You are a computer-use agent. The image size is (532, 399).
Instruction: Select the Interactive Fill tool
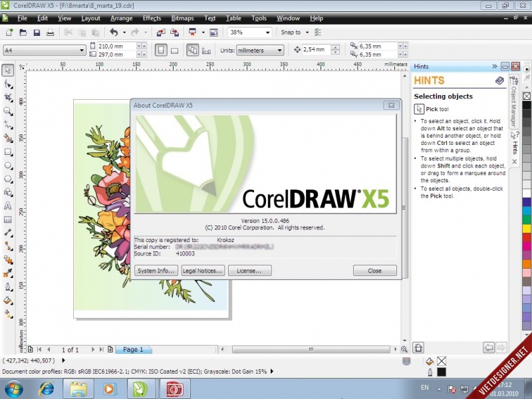coord(7,314)
